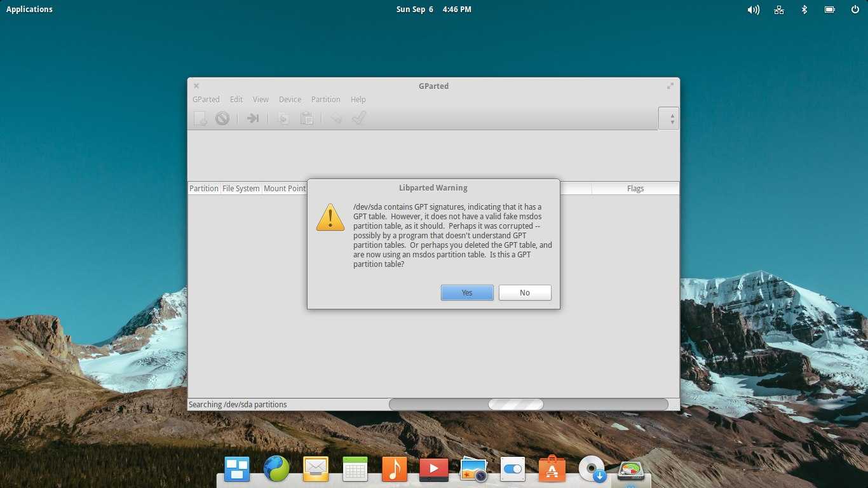Viewport: 868px width, 488px height.
Task: Click the Partition column header
Action: (x=204, y=189)
